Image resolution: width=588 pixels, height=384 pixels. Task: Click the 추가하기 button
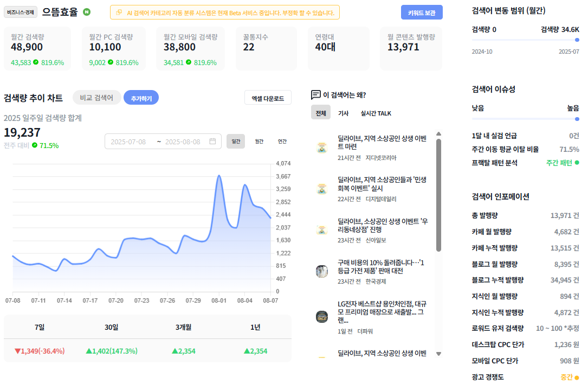141,98
